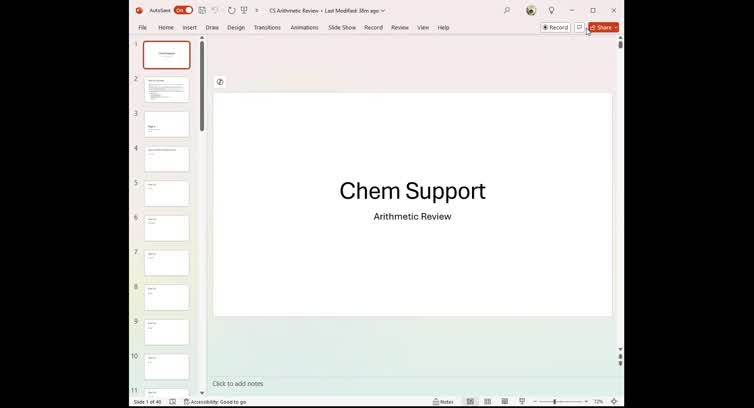
Task: Click the Chem Support title text
Action: (412, 191)
